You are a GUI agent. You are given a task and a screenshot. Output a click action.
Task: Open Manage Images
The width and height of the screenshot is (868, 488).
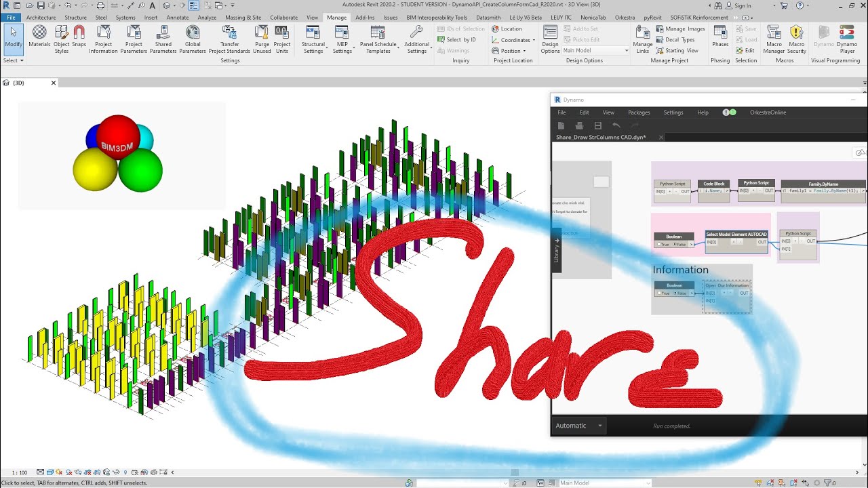[x=681, y=28]
